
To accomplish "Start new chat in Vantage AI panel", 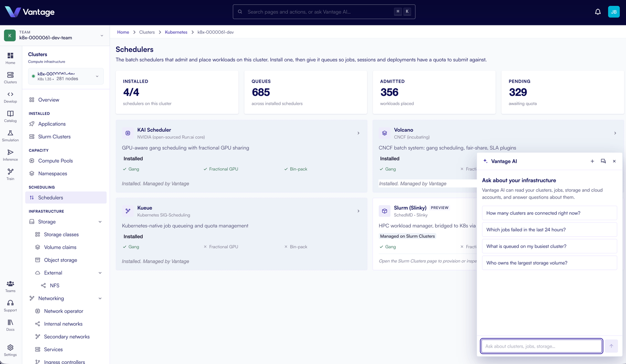I will 592,161.
